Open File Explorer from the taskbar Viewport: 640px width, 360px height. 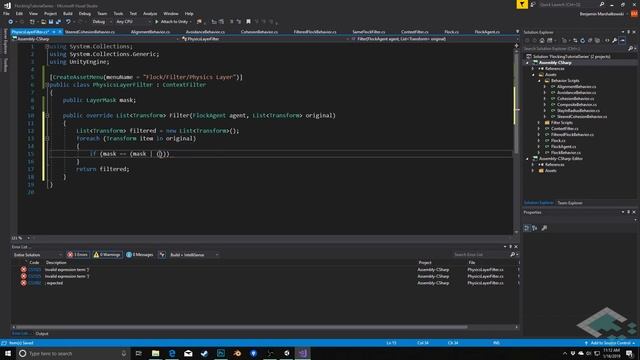pos(156,353)
